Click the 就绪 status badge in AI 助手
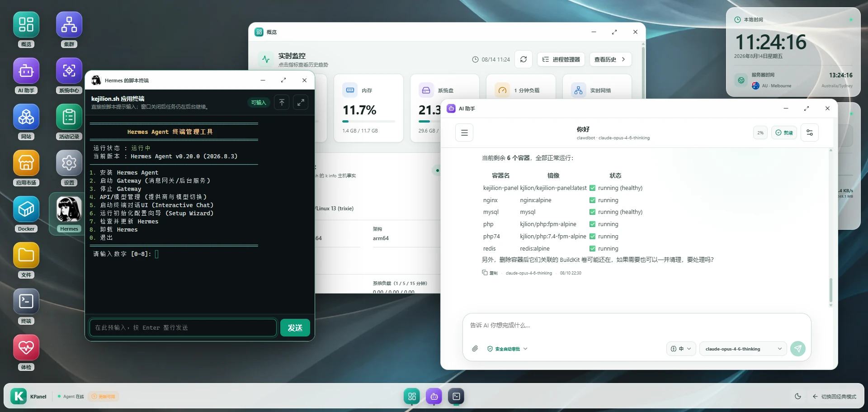Screen dimensions: 868x412 (784, 133)
